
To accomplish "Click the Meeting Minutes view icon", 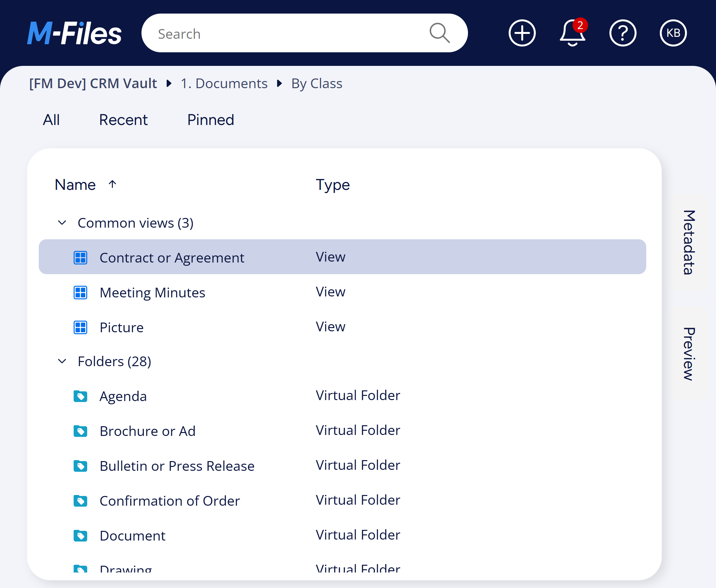I will [80, 292].
